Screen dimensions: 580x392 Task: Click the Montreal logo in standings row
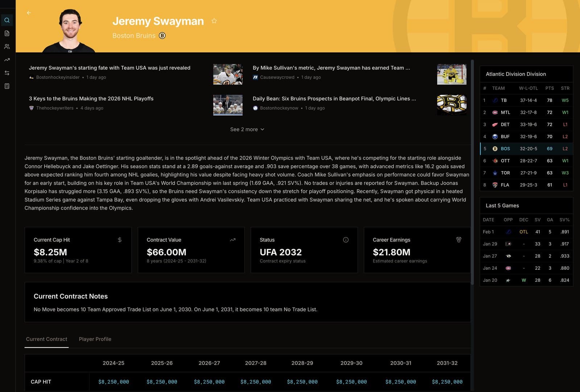pos(495,112)
